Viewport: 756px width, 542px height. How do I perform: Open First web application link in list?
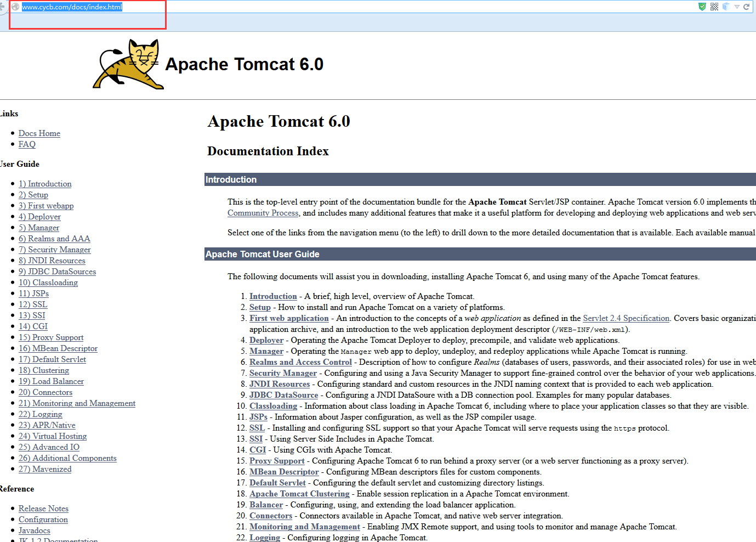pyautogui.click(x=289, y=318)
